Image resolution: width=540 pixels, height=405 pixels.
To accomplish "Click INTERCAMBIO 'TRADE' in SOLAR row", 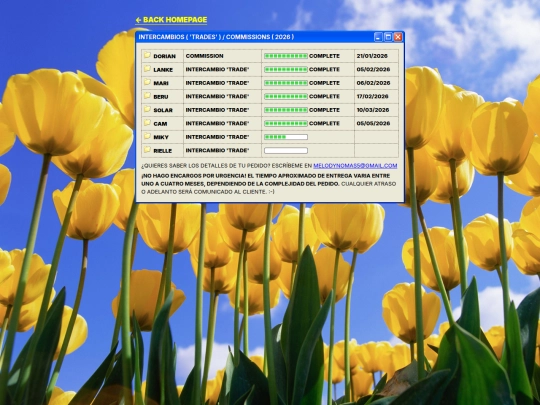I will (217, 110).
